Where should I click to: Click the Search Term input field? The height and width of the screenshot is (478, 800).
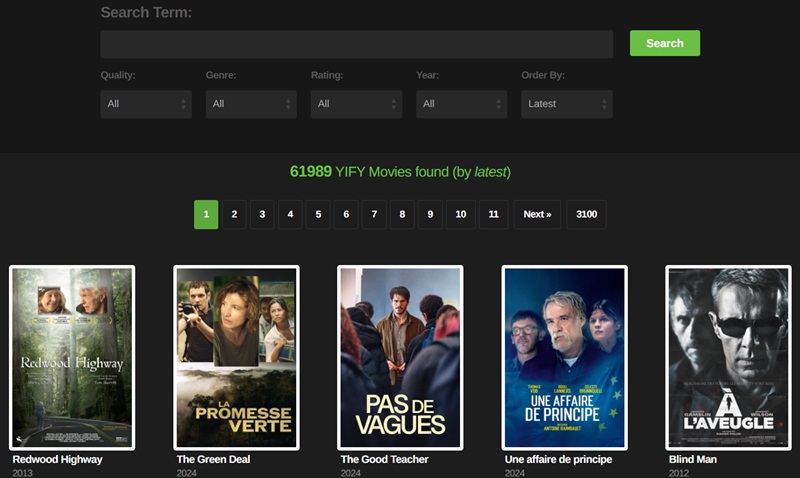point(357,44)
